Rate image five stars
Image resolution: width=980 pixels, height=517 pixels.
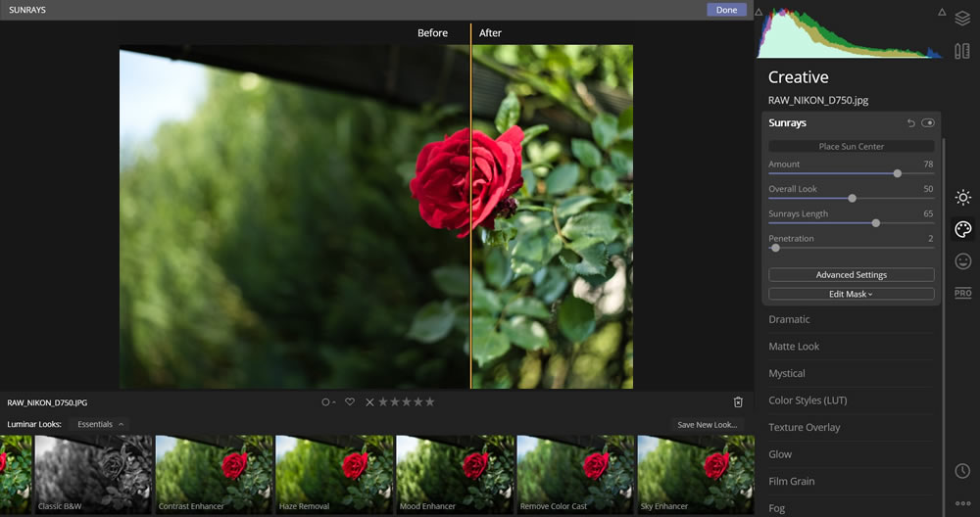tap(430, 401)
